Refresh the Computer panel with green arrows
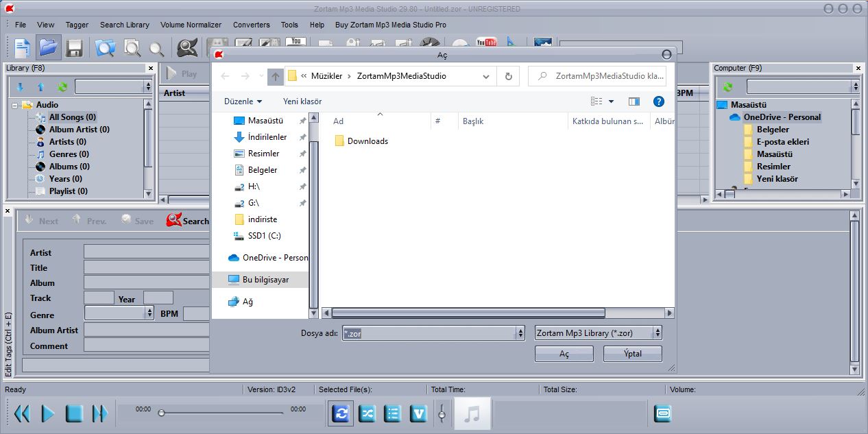 727,87
